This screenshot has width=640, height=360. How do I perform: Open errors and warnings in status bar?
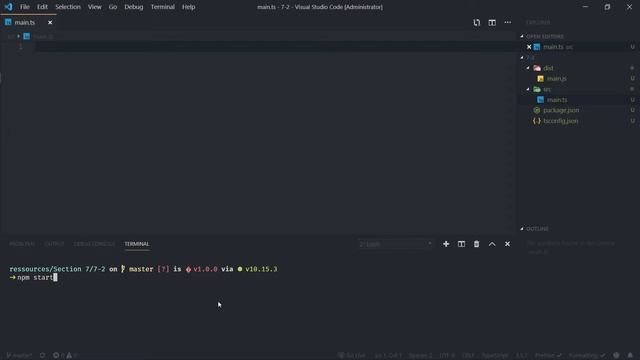65,356
